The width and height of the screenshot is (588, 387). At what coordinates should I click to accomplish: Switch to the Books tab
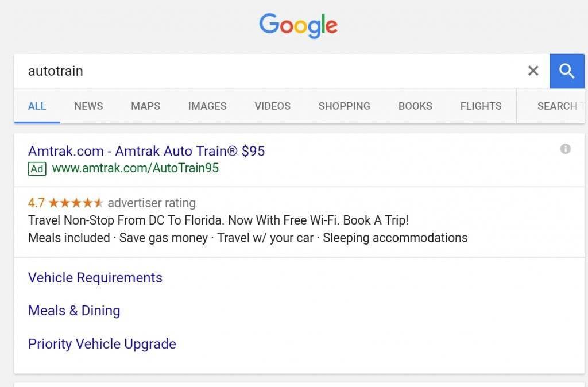[x=415, y=106]
